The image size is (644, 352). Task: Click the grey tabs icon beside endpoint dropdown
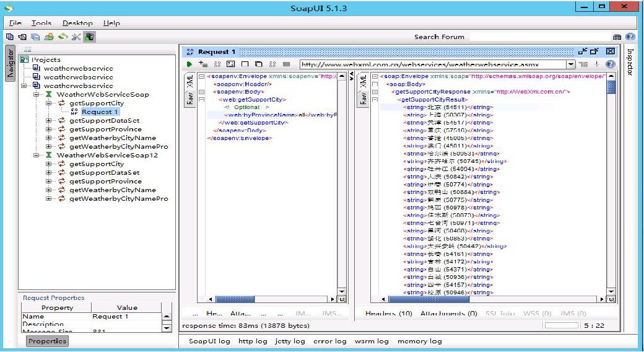coord(583,64)
